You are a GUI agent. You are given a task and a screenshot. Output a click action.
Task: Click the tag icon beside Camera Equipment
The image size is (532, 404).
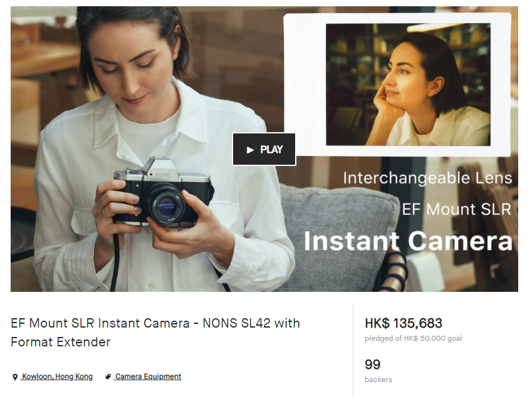point(108,377)
